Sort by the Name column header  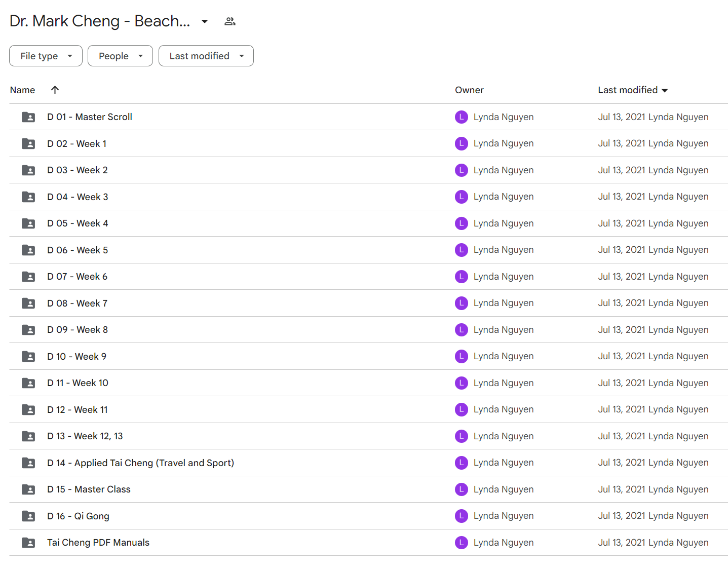[x=22, y=90]
